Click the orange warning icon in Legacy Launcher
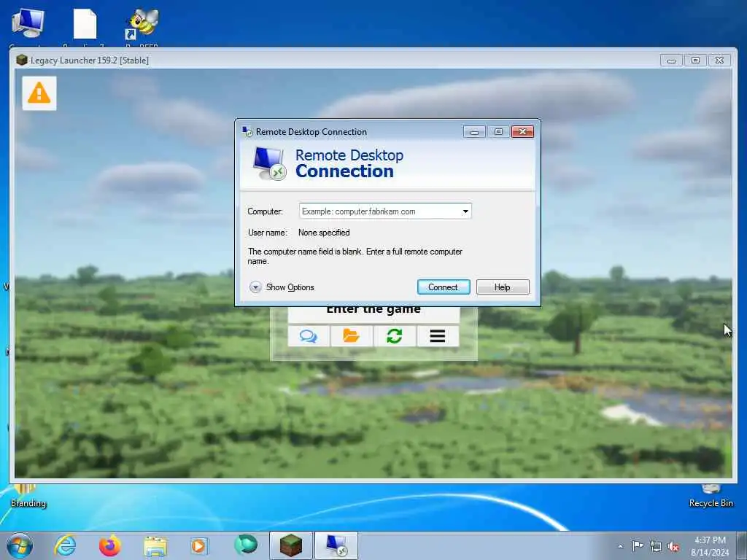The height and width of the screenshot is (560, 747). 39,93
